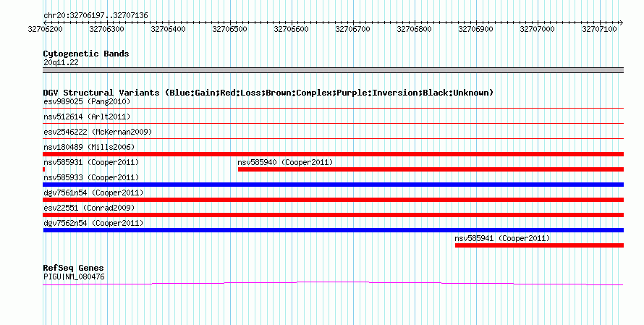Open variant esv989025 (Pang2010)

click(x=87, y=101)
